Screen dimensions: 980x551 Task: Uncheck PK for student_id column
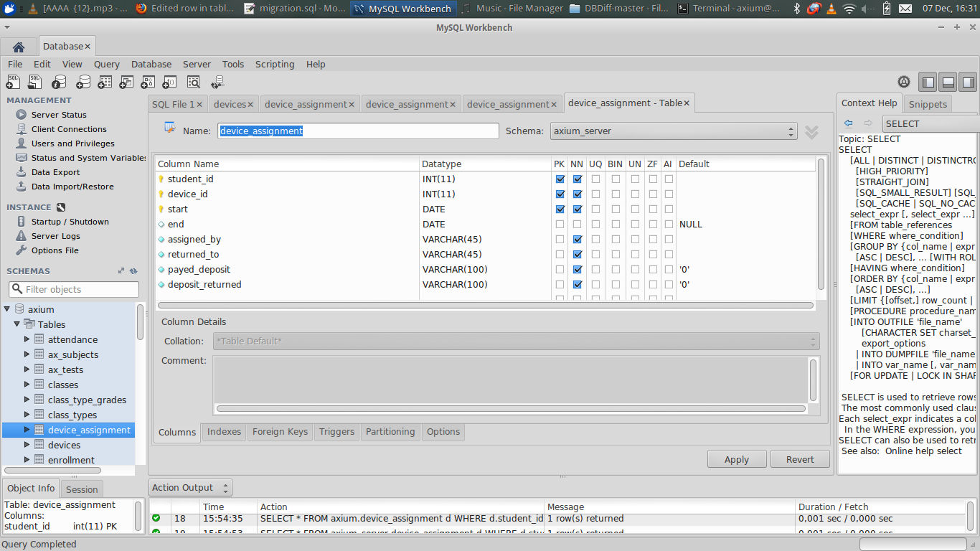point(560,179)
